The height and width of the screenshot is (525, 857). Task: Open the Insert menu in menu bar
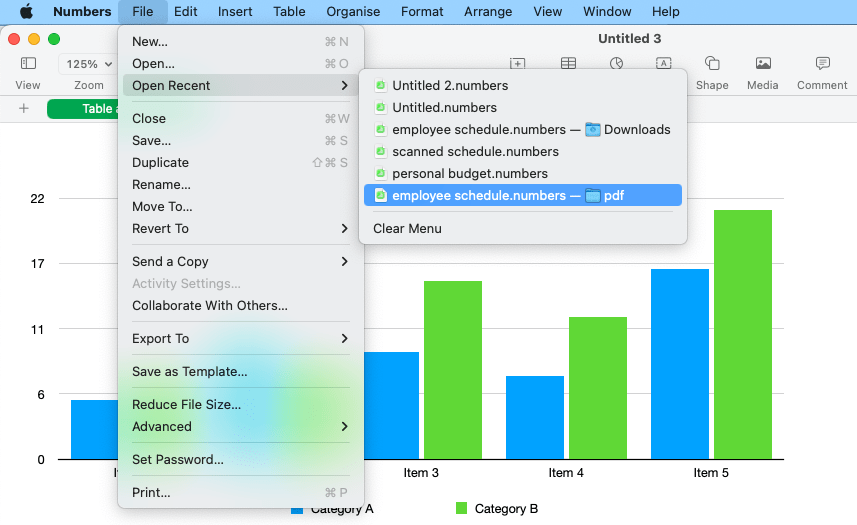(235, 12)
